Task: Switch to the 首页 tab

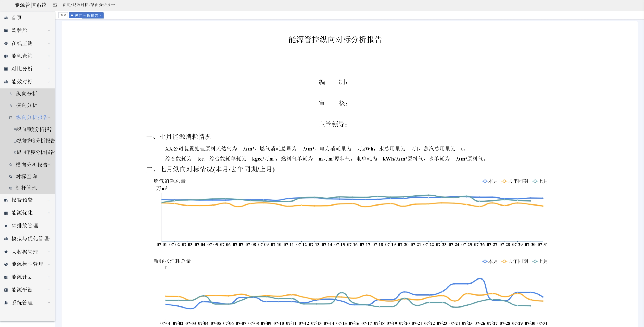Action: point(63,15)
